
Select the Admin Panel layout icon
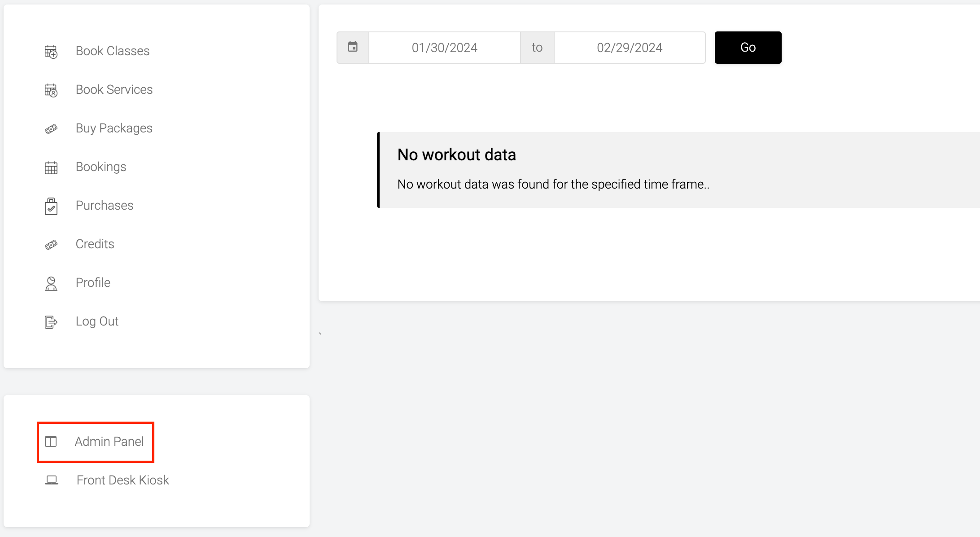coord(51,441)
